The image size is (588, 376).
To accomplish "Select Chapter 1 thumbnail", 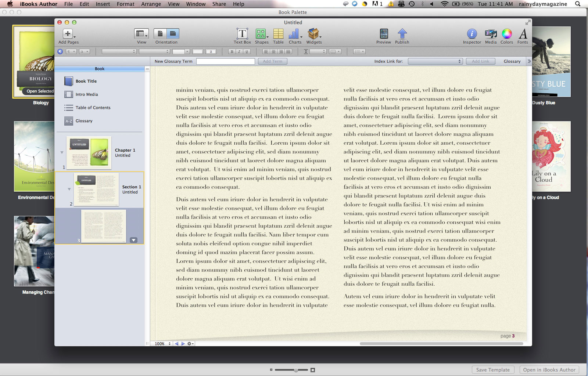I will point(89,153).
